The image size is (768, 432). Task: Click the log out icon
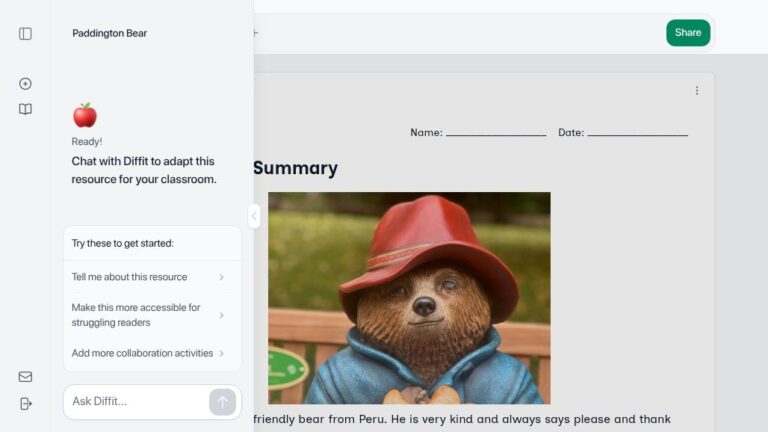click(25, 404)
